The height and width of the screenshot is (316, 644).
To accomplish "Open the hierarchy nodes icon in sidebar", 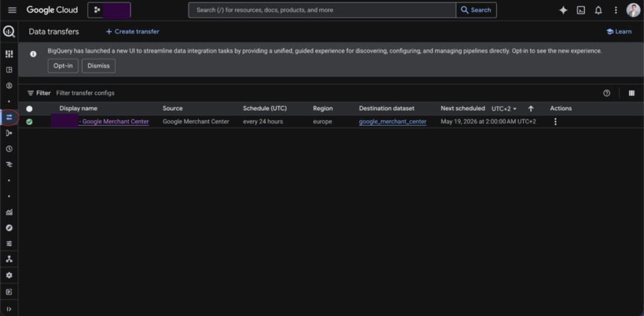I will tap(9, 259).
